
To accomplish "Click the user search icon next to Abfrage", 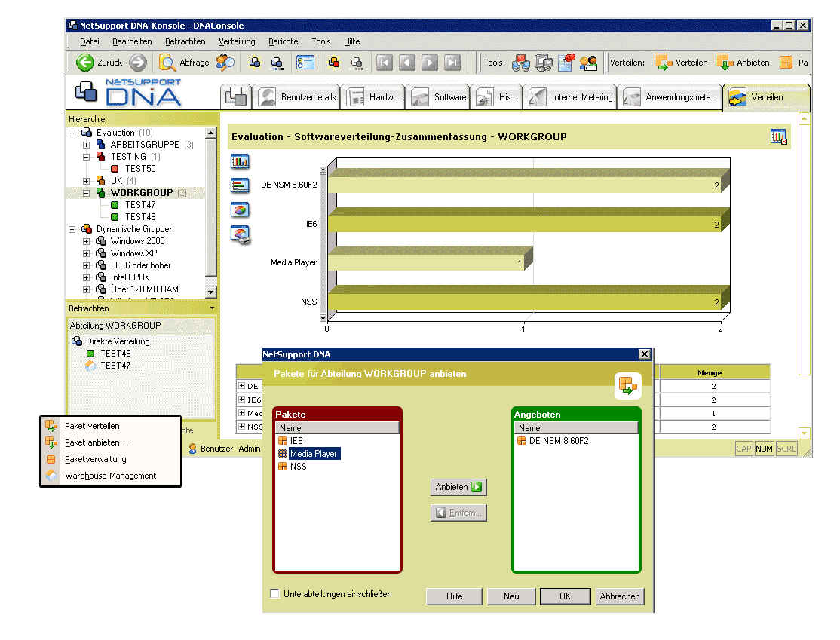I will 225,63.
